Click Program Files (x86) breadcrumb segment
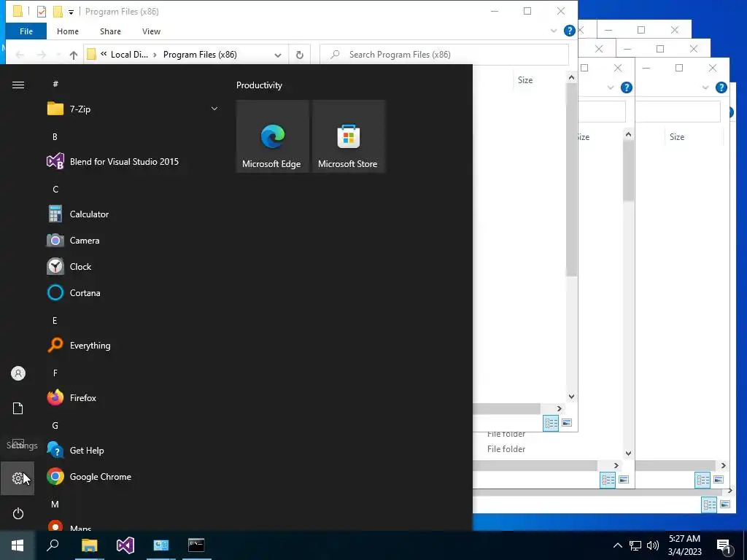 point(200,55)
